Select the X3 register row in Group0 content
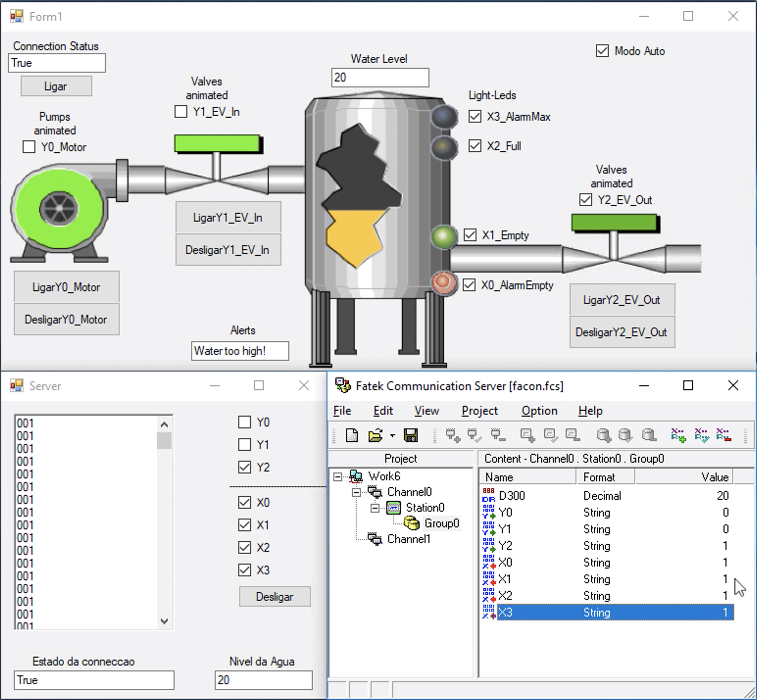Image resolution: width=757 pixels, height=700 pixels. click(x=539, y=612)
